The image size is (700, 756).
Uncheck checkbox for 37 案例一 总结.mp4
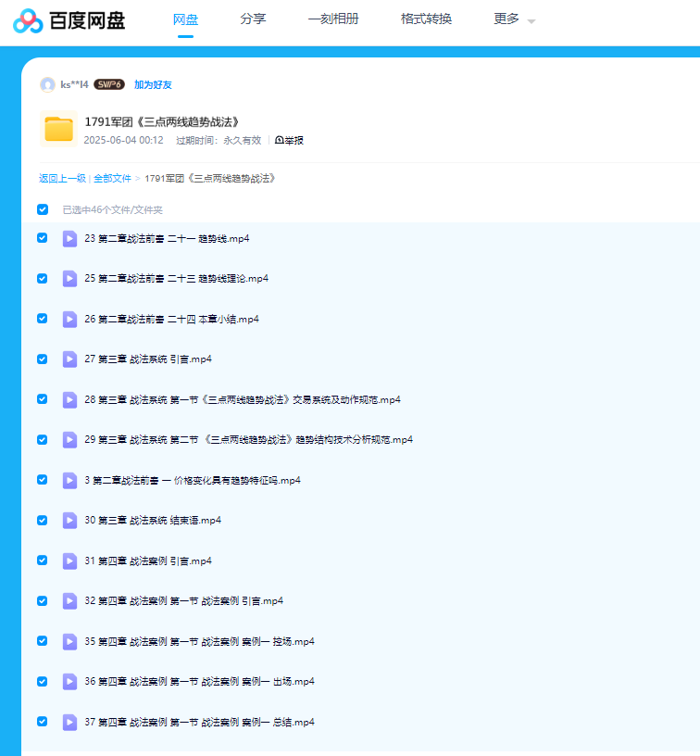click(x=43, y=721)
